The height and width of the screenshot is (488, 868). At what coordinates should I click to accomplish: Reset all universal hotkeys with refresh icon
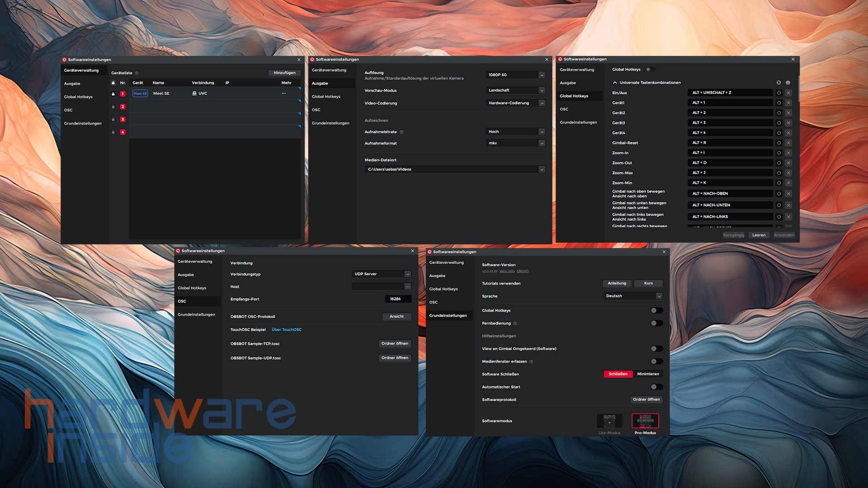(x=778, y=83)
